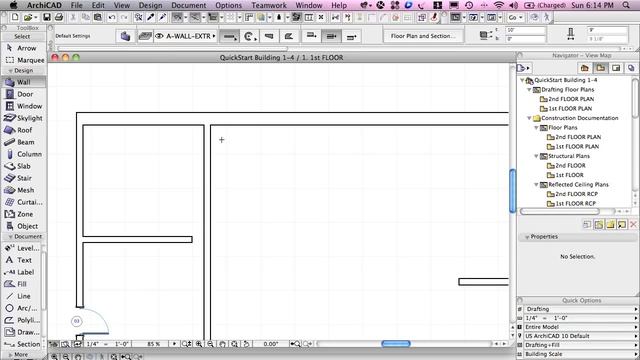Click the Select header in Toolbox
The image size is (640, 360).
pos(22,37)
